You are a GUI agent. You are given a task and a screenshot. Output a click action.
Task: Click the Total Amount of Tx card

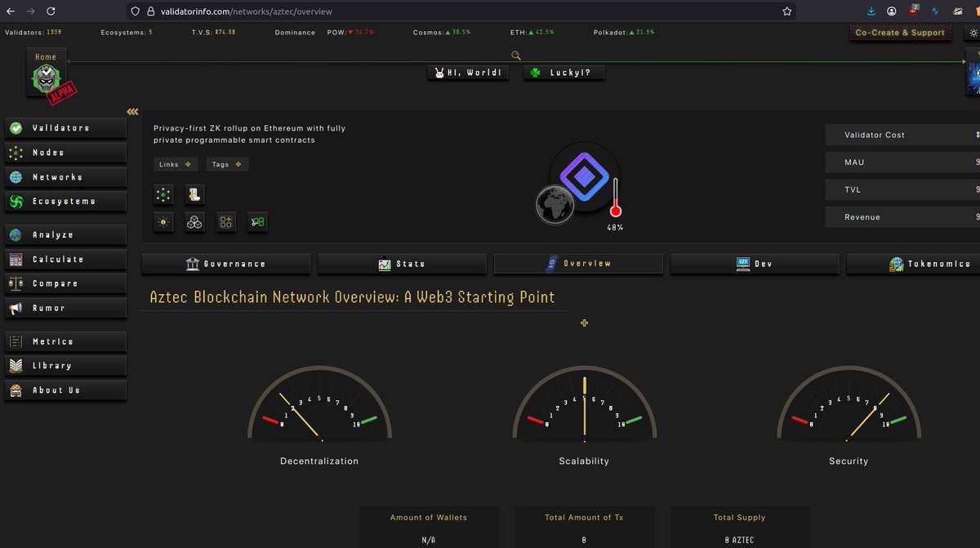pos(585,528)
